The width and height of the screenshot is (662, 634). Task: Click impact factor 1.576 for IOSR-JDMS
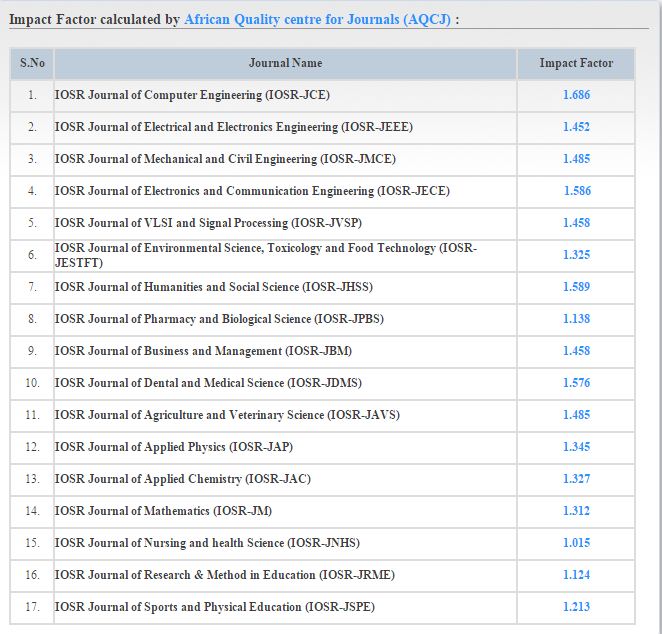(576, 383)
